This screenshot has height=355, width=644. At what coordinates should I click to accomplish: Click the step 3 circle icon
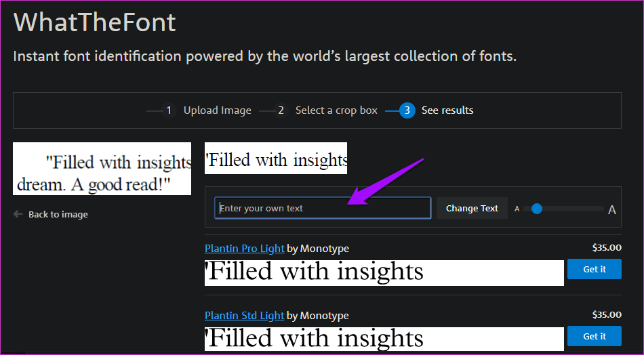pos(407,110)
